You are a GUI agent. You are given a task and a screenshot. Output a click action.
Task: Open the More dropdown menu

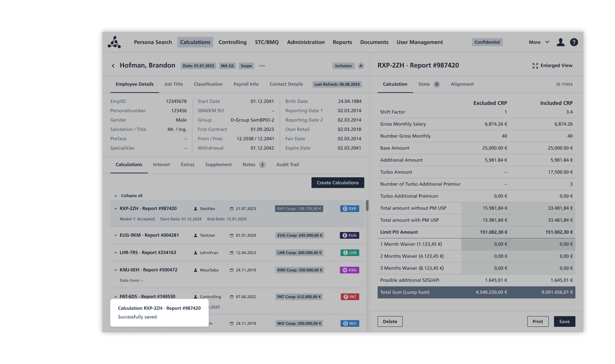pos(539,42)
